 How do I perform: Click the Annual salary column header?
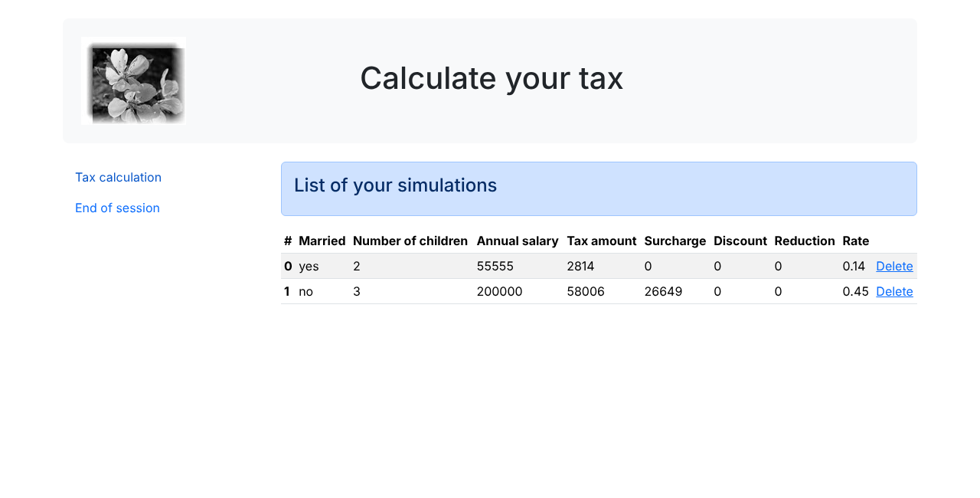coord(518,241)
